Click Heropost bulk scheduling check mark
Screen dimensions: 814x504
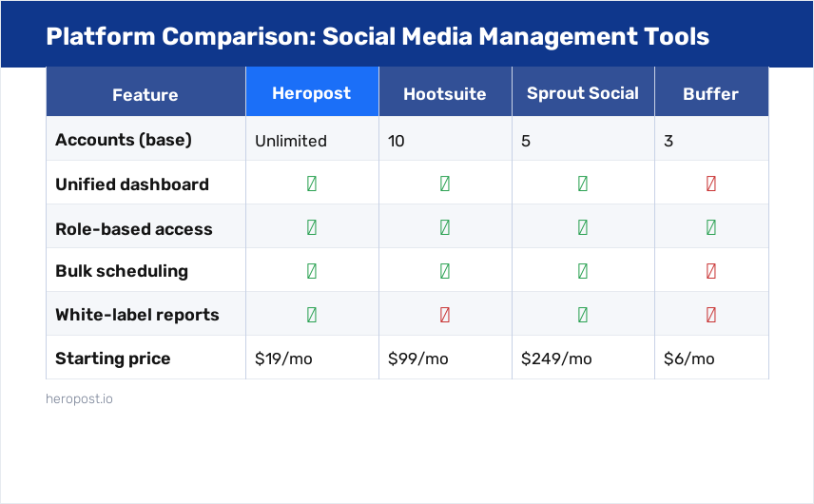click(x=312, y=271)
